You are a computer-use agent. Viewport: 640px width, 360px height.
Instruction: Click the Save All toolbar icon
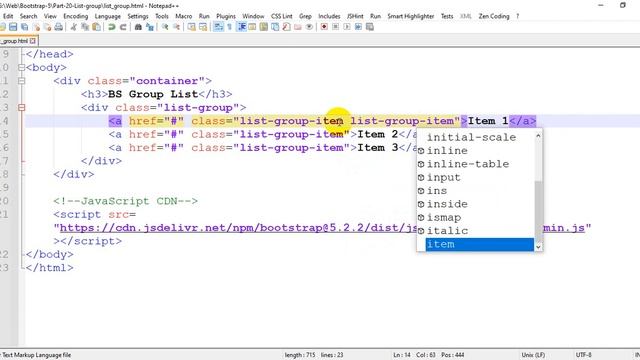click(x=24, y=27)
